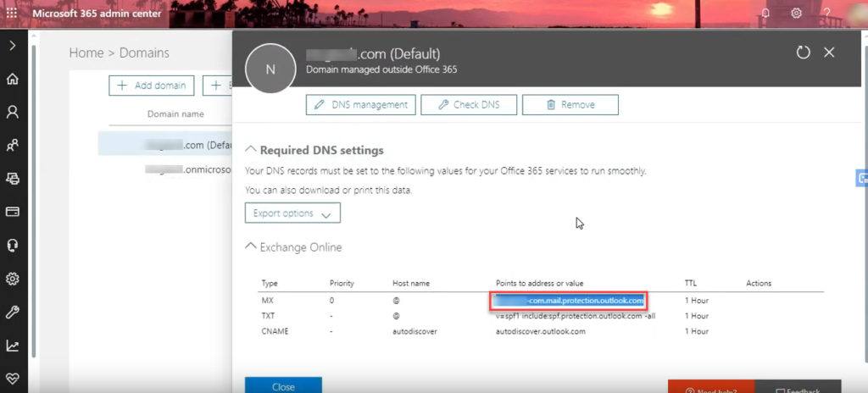Click the Feedback button
This screenshot has height=393, width=868.
tap(798, 386)
